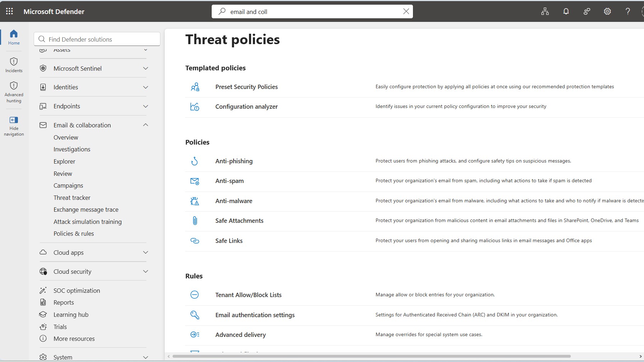Click the Safe Links chain icon
The height and width of the screenshot is (362, 644).
tap(195, 241)
